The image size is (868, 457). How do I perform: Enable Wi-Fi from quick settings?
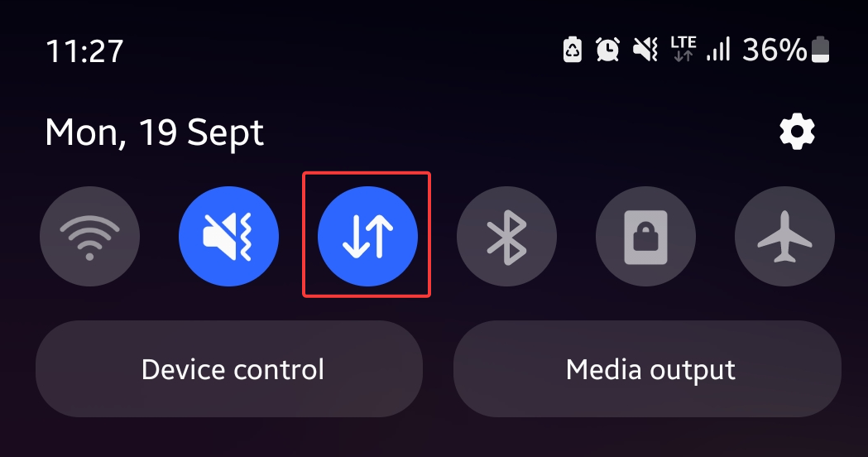[x=89, y=237]
